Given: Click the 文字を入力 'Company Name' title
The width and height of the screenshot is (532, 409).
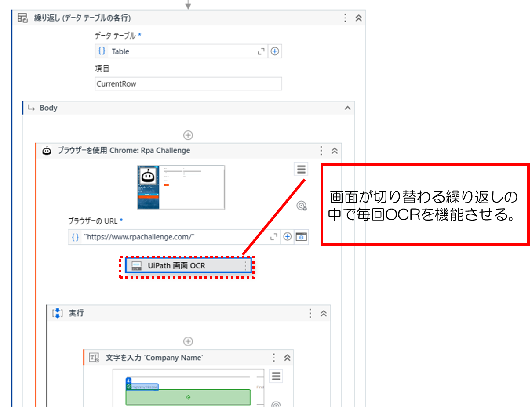Looking at the screenshot, I should [x=154, y=358].
